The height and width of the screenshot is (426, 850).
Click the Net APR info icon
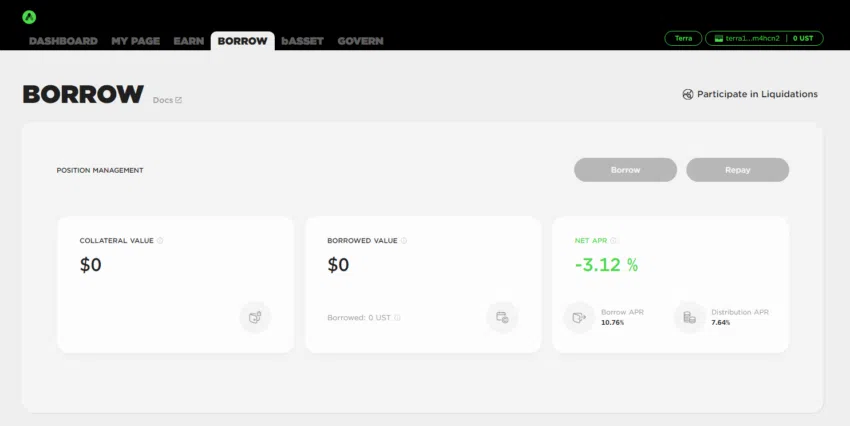(x=613, y=241)
